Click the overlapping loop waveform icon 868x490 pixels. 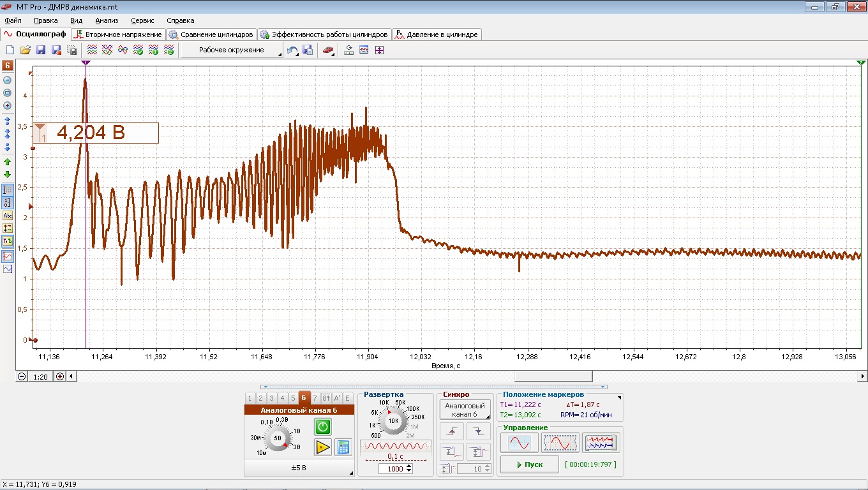pyautogui.click(x=123, y=50)
